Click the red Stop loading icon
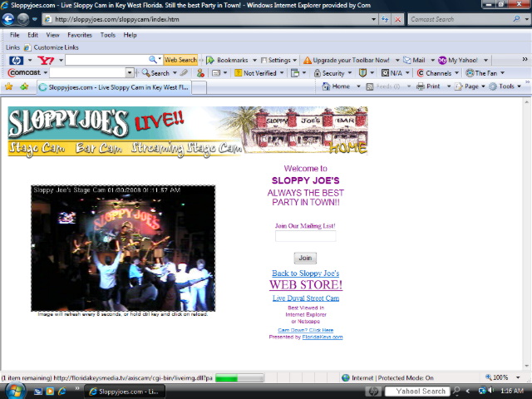This screenshot has width=532, height=399. point(397,19)
